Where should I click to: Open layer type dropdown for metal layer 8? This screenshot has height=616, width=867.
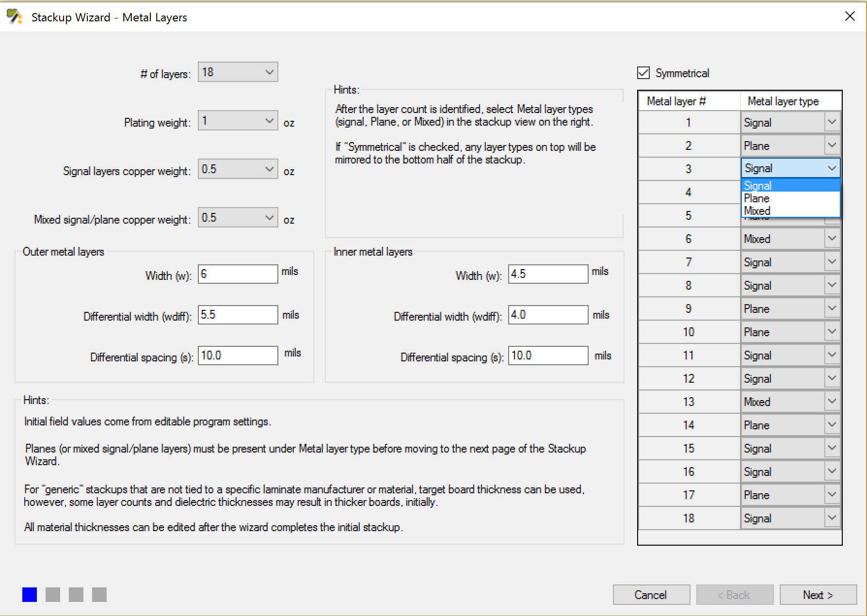[x=832, y=285]
